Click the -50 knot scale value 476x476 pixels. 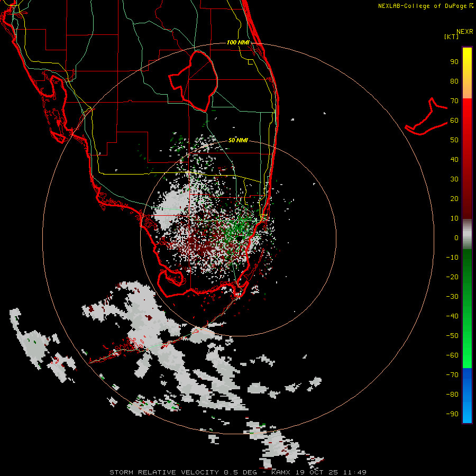(x=452, y=336)
